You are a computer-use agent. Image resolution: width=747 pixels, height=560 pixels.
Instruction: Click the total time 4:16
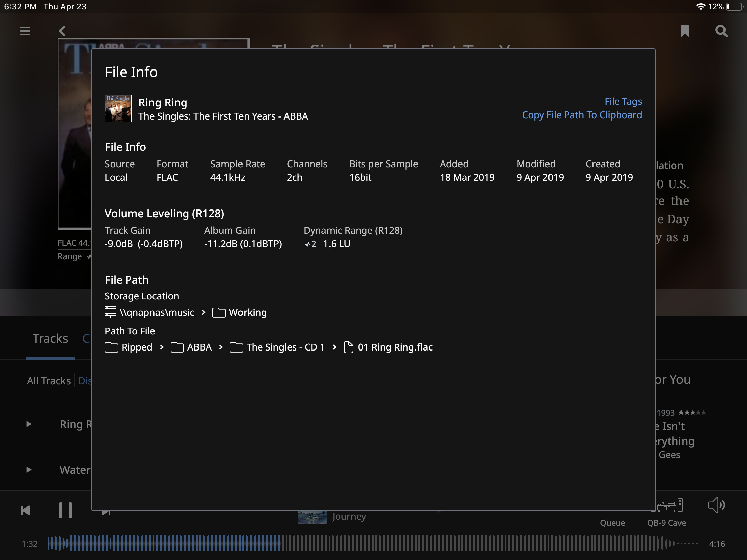click(717, 544)
